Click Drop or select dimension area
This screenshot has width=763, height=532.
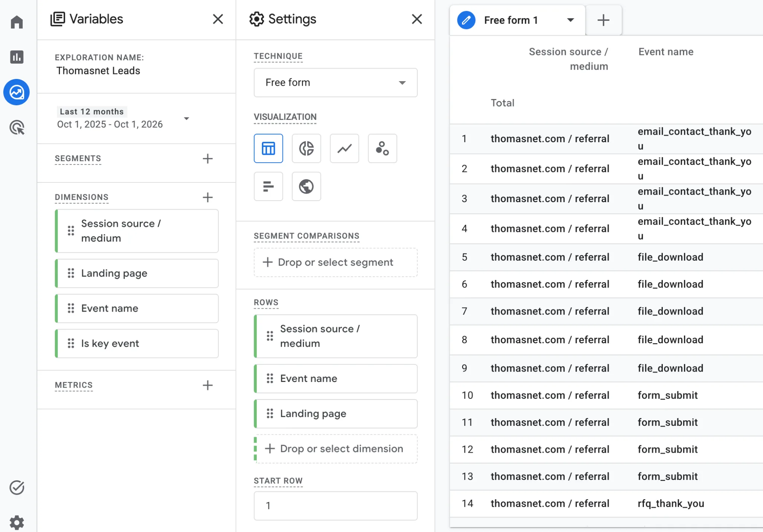pyautogui.click(x=335, y=449)
